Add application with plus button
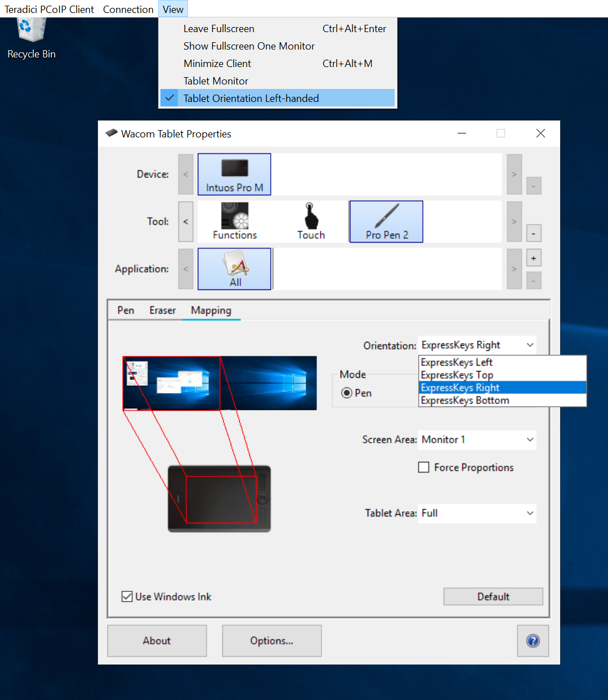Screen dimensions: 608x700 click(534, 258)
